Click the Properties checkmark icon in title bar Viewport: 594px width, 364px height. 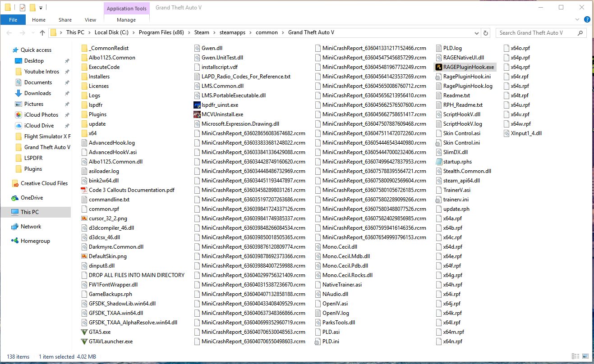(23, 8)
